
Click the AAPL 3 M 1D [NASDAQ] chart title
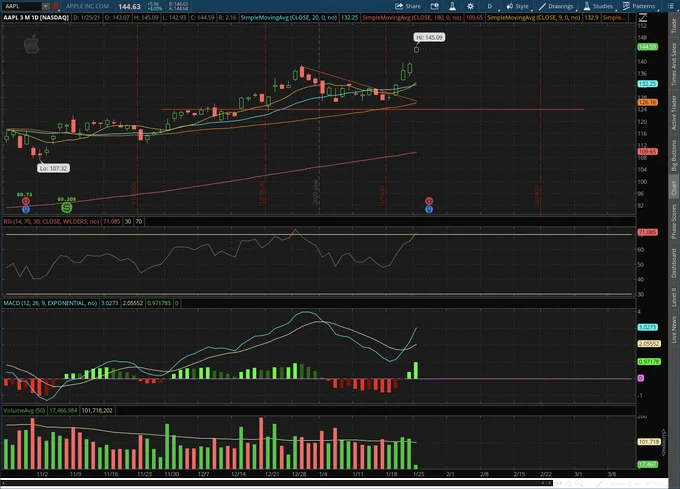click(36, 18)
